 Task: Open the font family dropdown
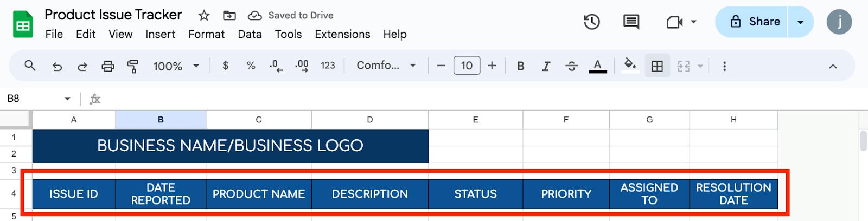point(386,66)
